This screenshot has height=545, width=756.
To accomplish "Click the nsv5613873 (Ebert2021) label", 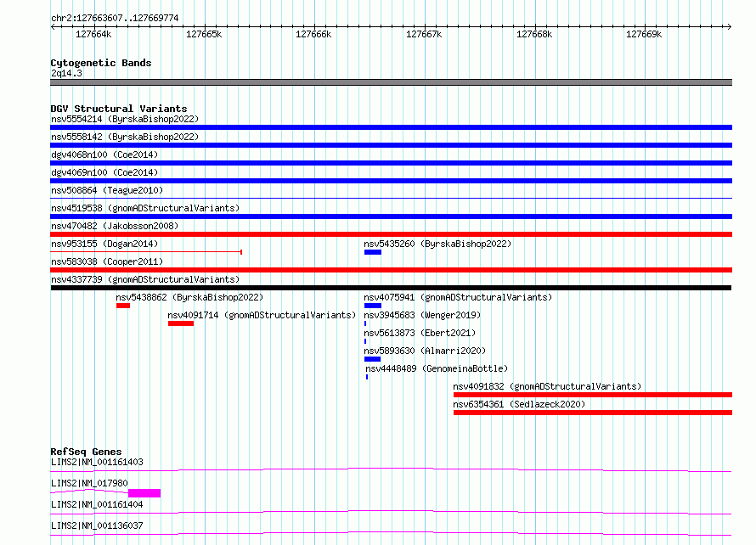I will [420, 333].
